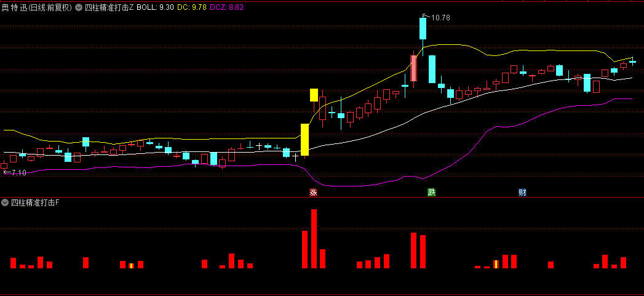Click the magenta DCZ: 8.82 value
644x296 pixels.
[226, 7]
